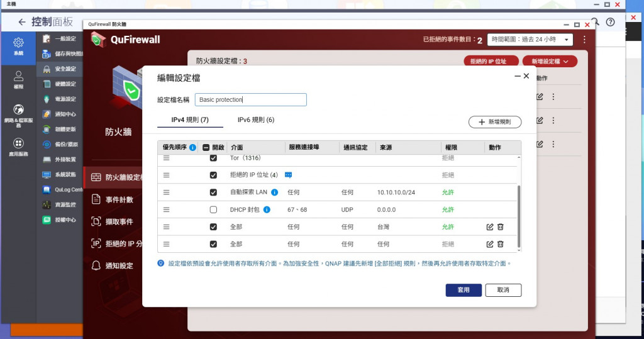
Task: Toggle the checkbox of the 台灣 rule
Action: 213,227
